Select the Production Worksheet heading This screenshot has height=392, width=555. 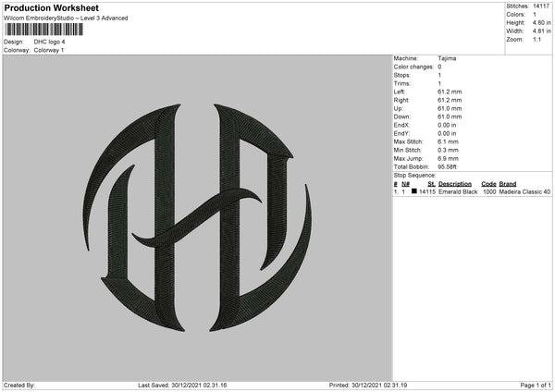point(51,7)
